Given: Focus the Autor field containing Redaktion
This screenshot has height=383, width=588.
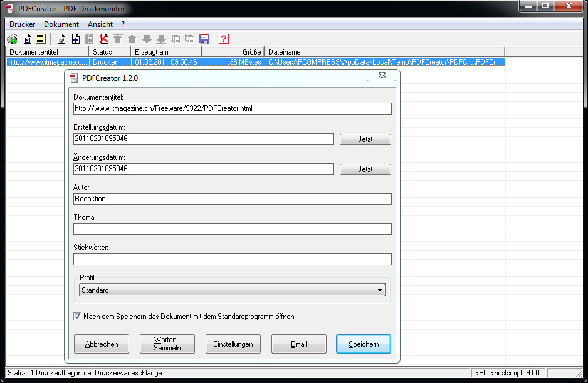Looking at the screenshot, I should (233, 199).
